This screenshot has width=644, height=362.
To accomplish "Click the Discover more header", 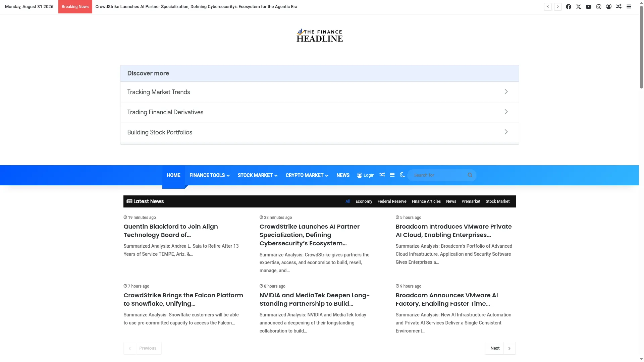I will (x=319, y=73).
